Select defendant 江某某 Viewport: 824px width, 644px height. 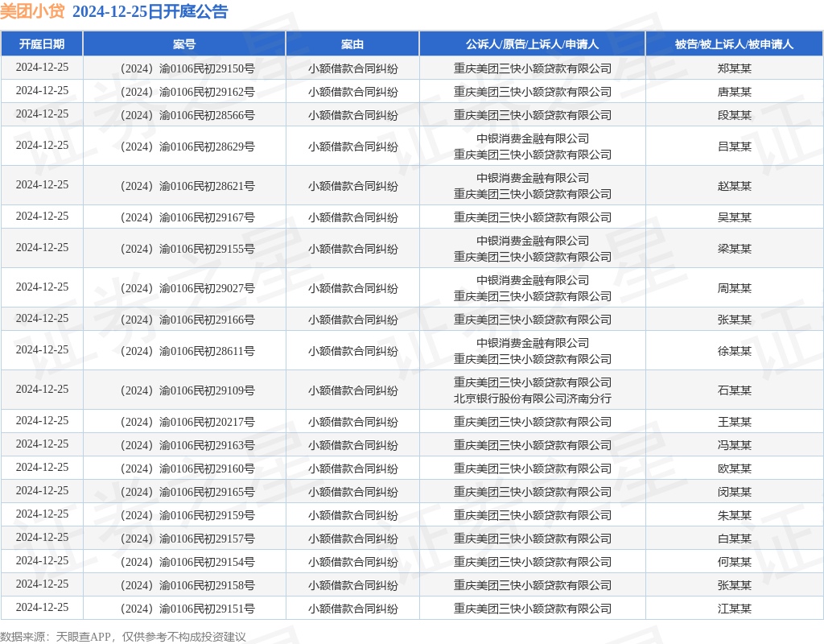pos(734,609)
